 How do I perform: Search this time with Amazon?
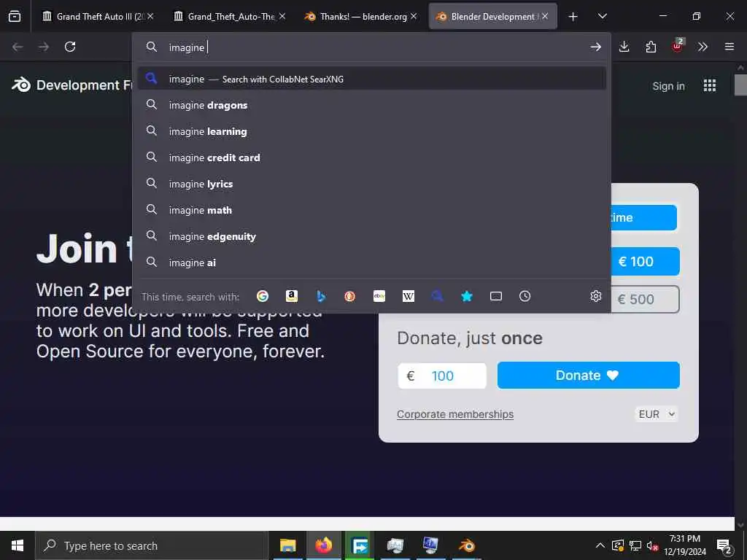[x=292, y=296]
